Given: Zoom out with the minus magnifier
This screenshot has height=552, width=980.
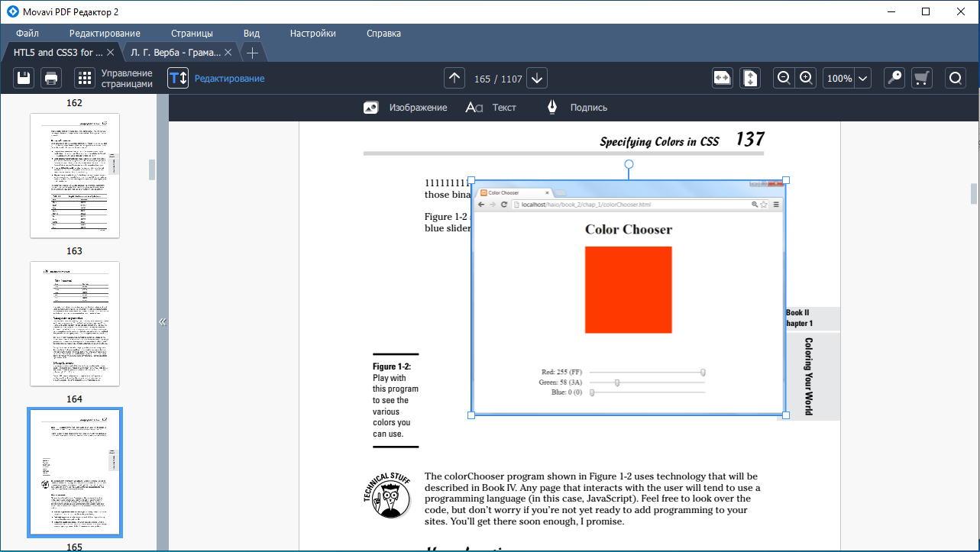Looking at the screenshot, I should click(784, 78).
